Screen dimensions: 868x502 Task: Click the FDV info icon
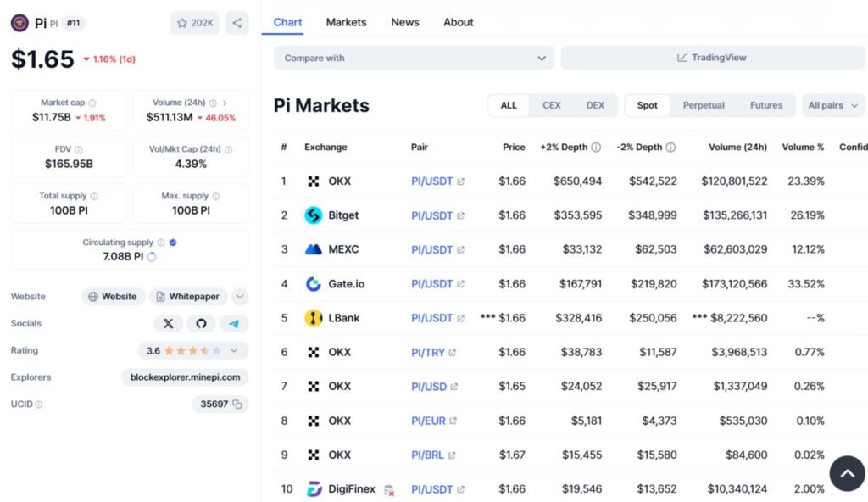(x=79, y=149)
